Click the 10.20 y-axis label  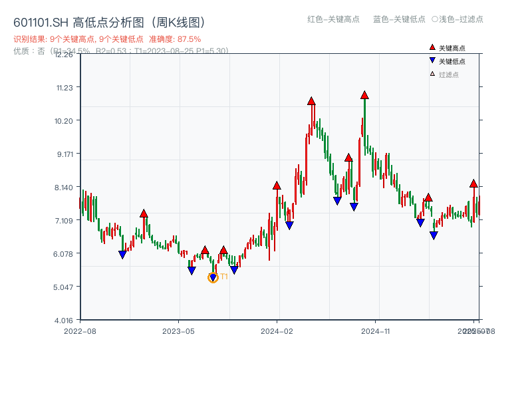click(64, 121)
